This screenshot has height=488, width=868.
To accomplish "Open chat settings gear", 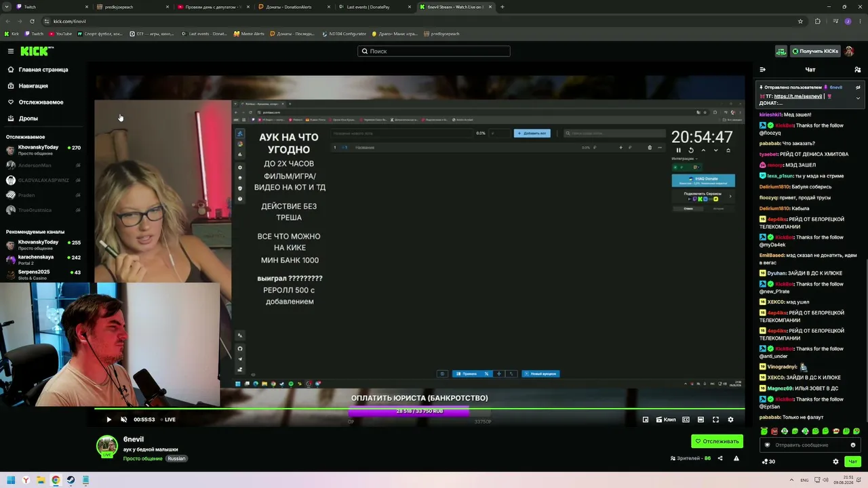I will point(835,462).
